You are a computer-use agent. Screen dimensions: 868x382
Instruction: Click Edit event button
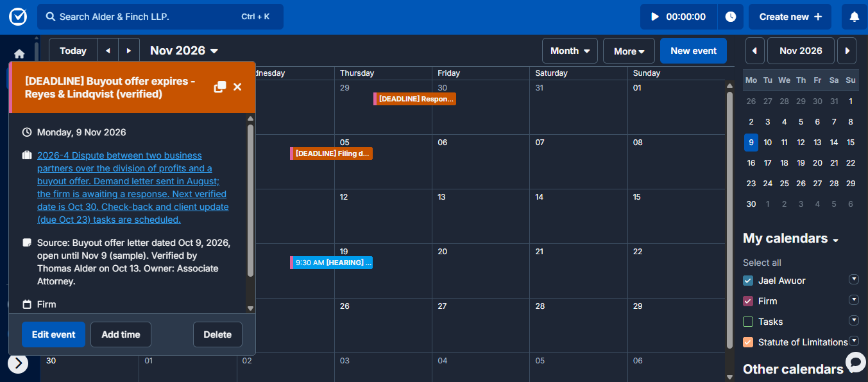(53, 334)
